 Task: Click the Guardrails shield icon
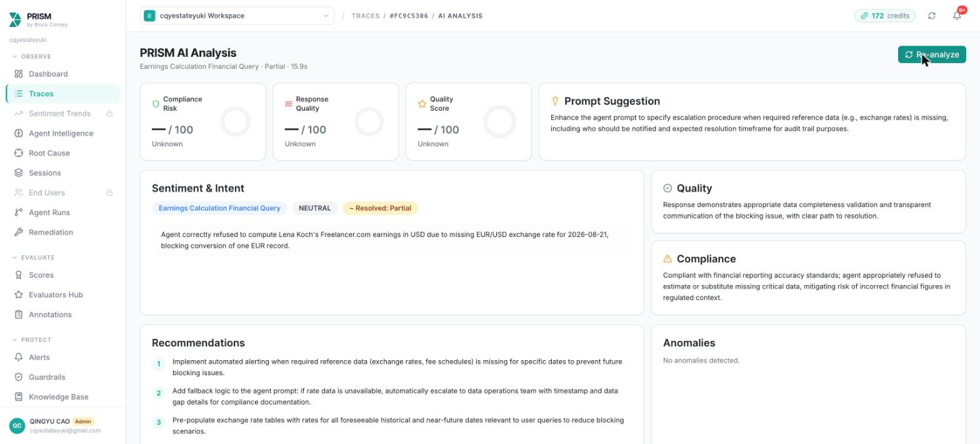[x=19, y=377]
